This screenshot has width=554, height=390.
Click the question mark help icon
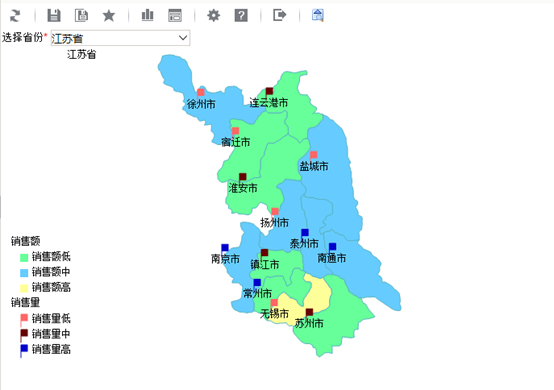pos(241,16)
